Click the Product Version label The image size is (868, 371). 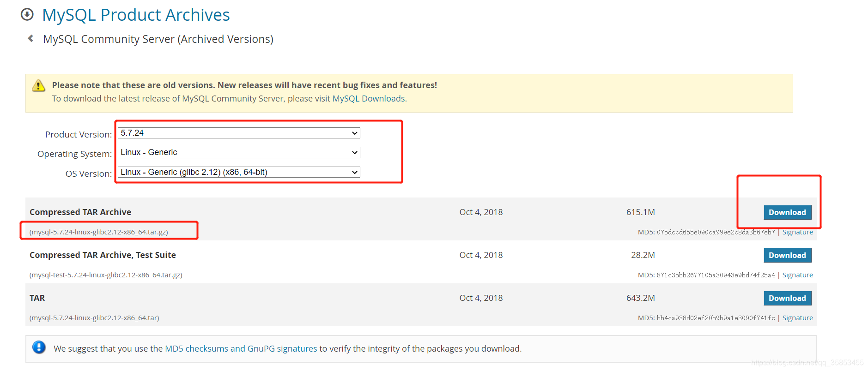point(79,135)
